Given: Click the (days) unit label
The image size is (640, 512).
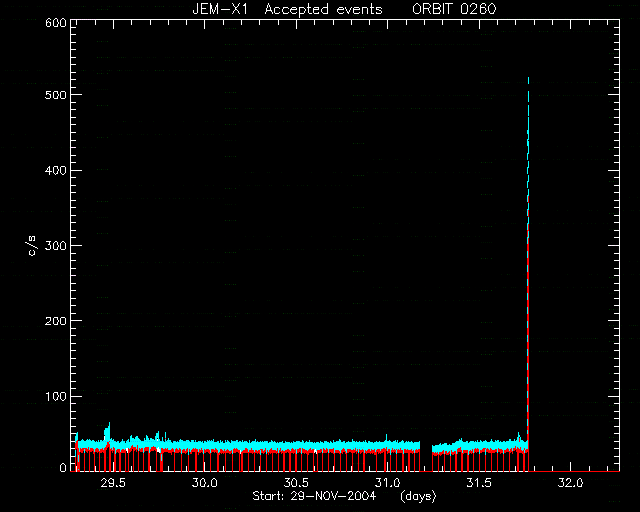Looking at the screenshot, I should pos(418,496).
